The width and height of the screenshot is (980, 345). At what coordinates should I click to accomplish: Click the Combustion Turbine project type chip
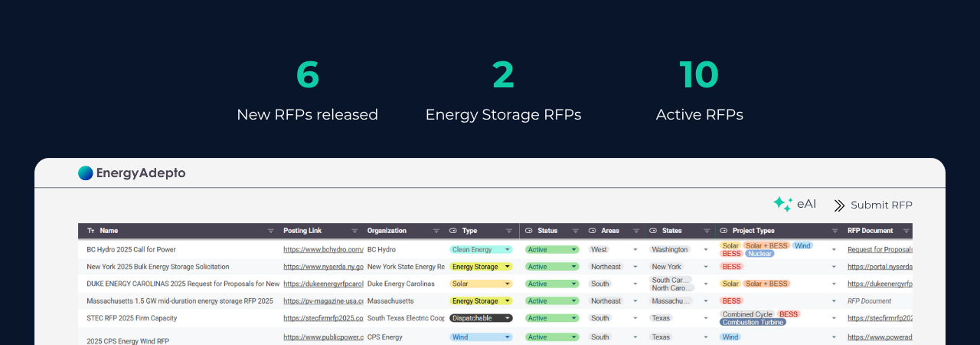(753, 322)
